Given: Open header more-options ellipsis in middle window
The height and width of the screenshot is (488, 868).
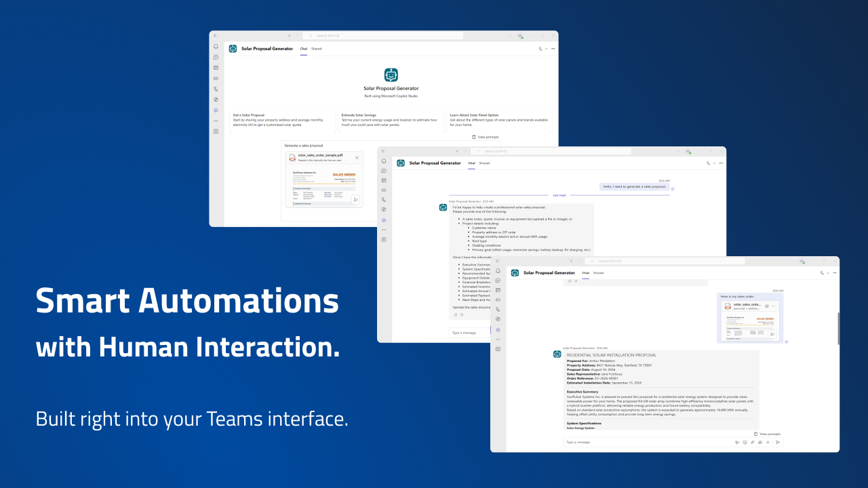Looking at the screenshot, I should (x=720, y=163).
